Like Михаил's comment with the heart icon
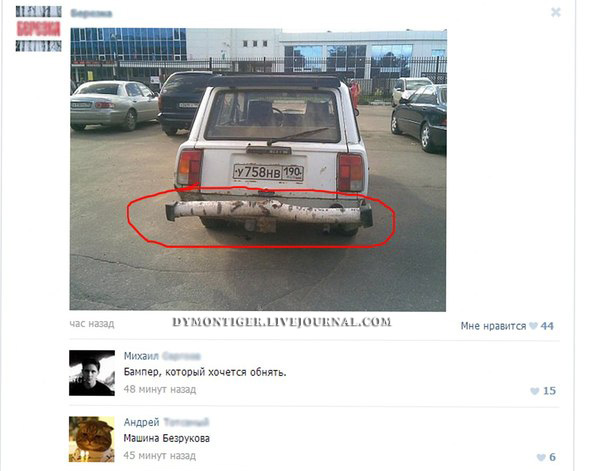Viewport: 600px width, 471px height. point(535,391)
